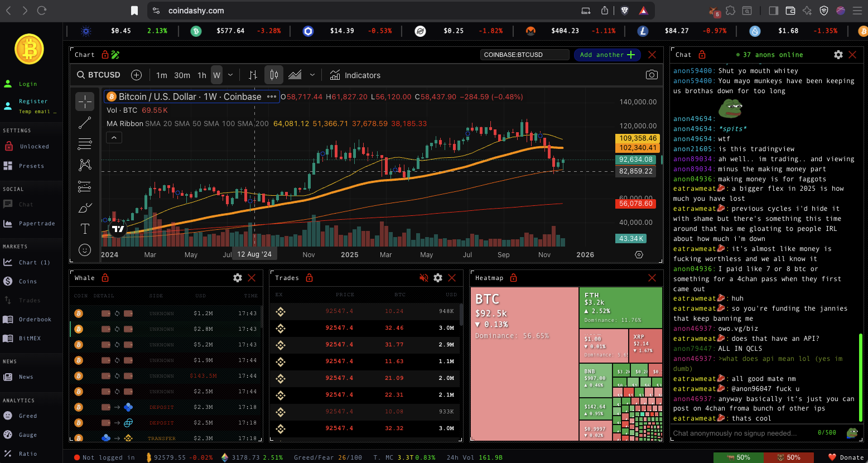Click the Brave Shields icon in address bar
The width and height of the screenshot is (868, 463).
(625, 11)
